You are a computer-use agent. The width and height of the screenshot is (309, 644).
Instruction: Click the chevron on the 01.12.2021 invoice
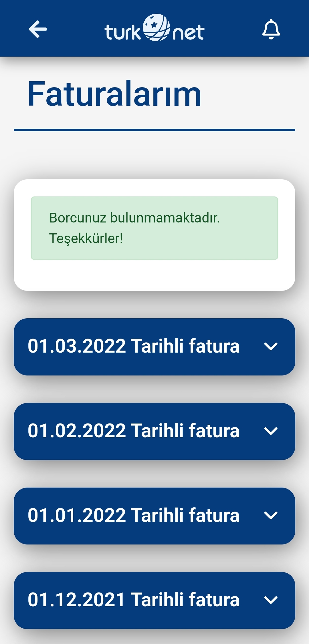pyautogui.click(x=271, y=600)
